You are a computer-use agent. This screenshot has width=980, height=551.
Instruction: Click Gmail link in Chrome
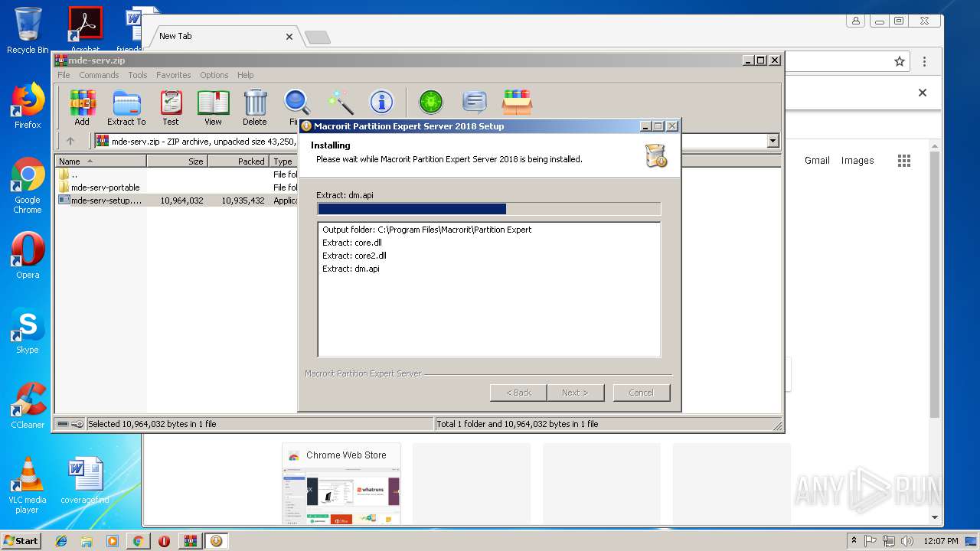coord(817,160)
